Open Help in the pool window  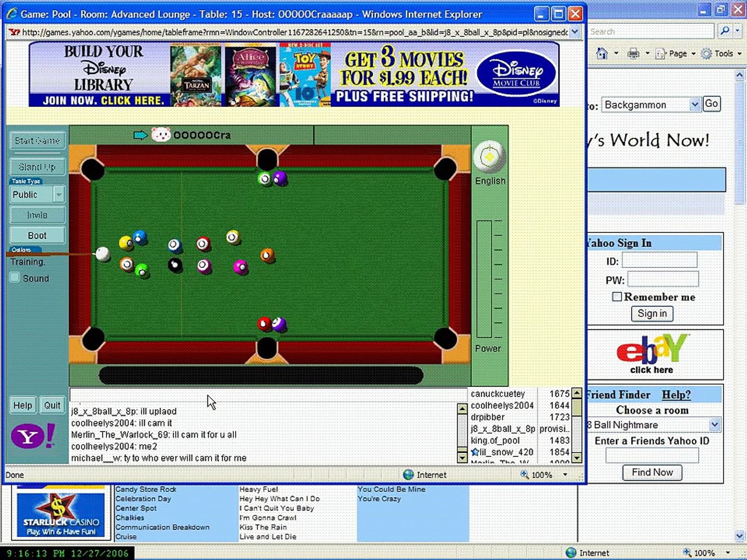coord(23,405)
